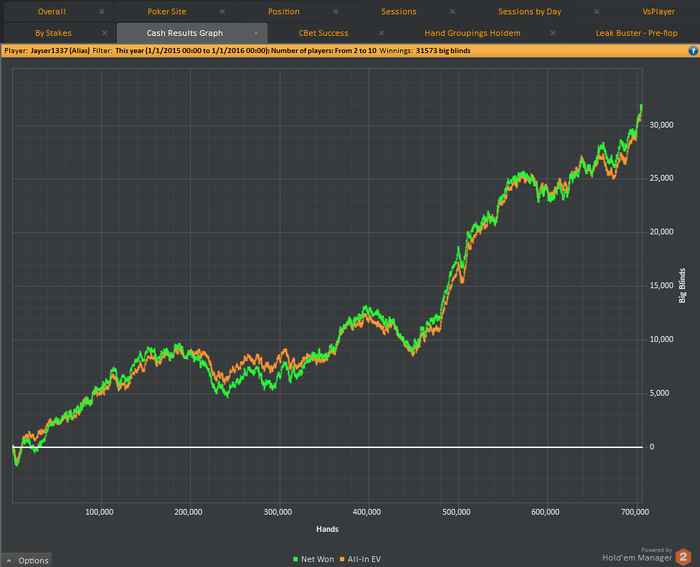
Task: Switch to the By Stakes tab
Action: [x=53, y=33]
